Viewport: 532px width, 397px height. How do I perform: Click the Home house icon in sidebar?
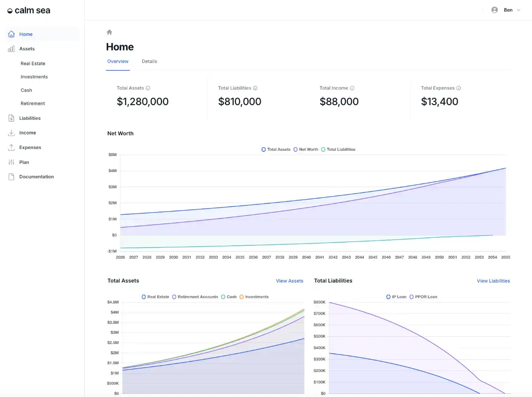tap(12, 34)
